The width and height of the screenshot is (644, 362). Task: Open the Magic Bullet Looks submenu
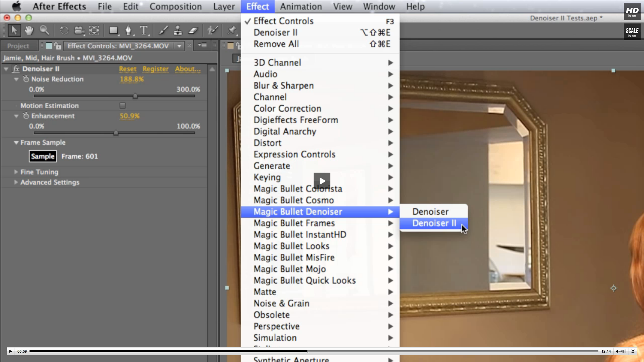[x=320, y=246]
